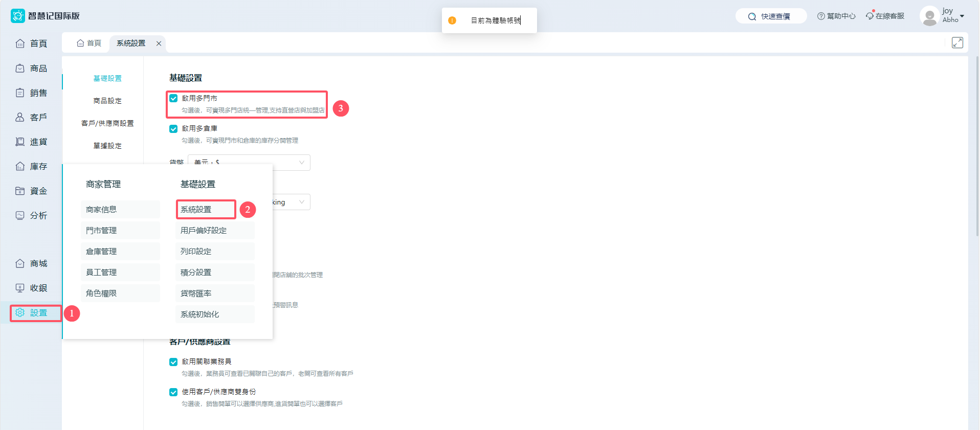
Task: Select 系統設置 in the settings flyout menu
Action: click(206, 210)
